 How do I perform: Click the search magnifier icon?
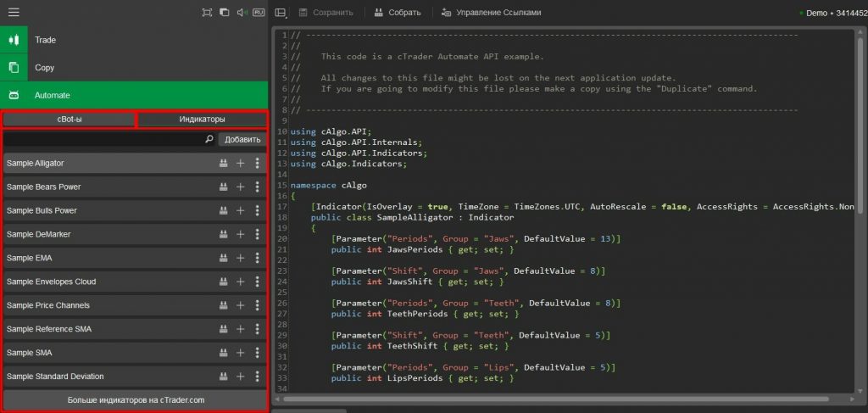click(x=209, y=139)
